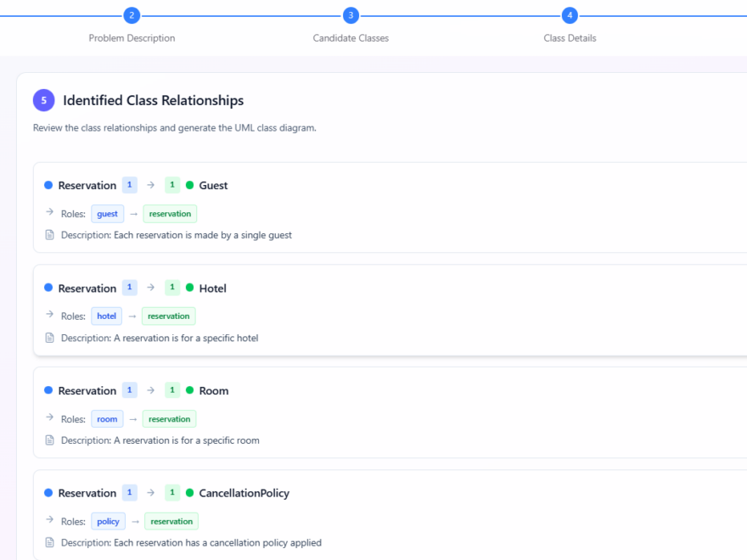Select the blue 'guest' role tag
Viewport: 747px width, 560px height.
108,214
